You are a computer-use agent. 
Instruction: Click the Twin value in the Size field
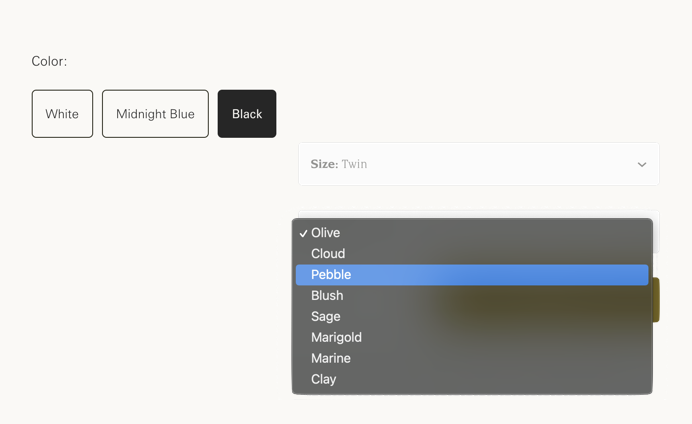pyautogui.click(x=354, y=164)
